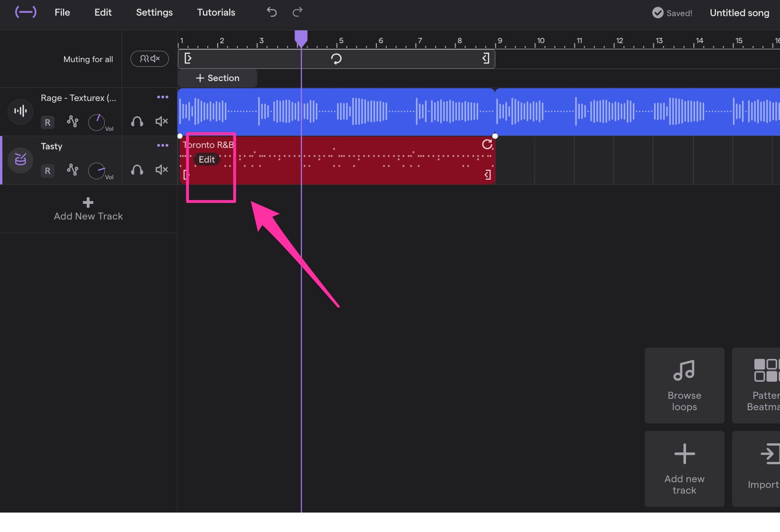Toggle Muting for all tracks
Viewport: 780px width, 532px height.
coord(149,59)
